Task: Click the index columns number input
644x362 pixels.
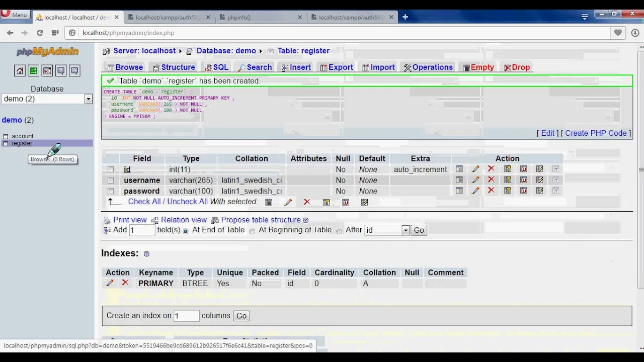Action: pyautogui.click(x=186, y=316)
